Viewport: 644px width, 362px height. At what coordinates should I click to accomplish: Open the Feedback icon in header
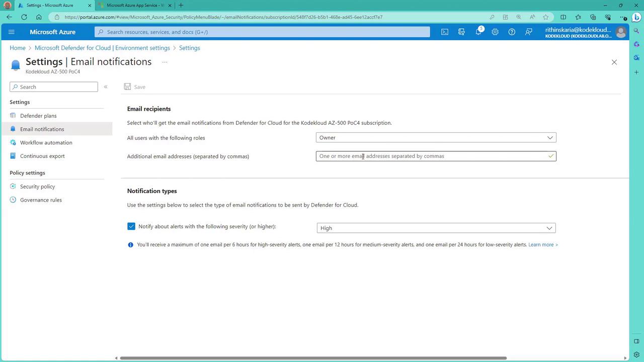coord(529,32)
